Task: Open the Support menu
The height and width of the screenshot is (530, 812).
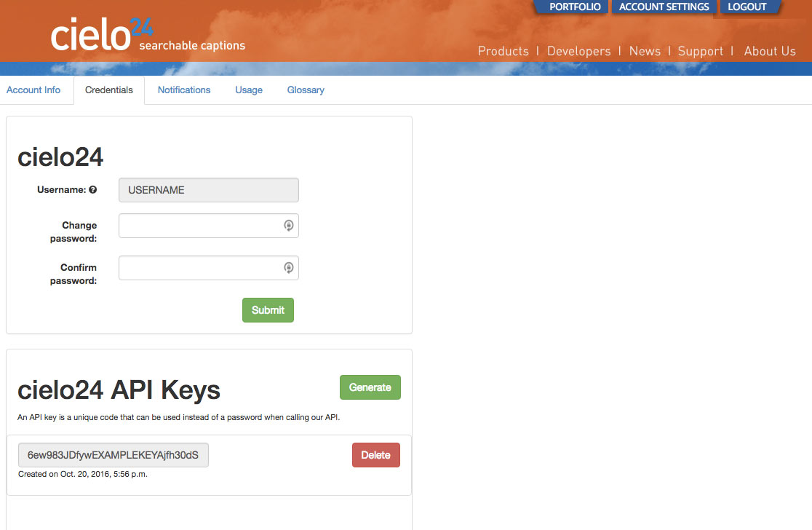Action: (x=701, y=51)
